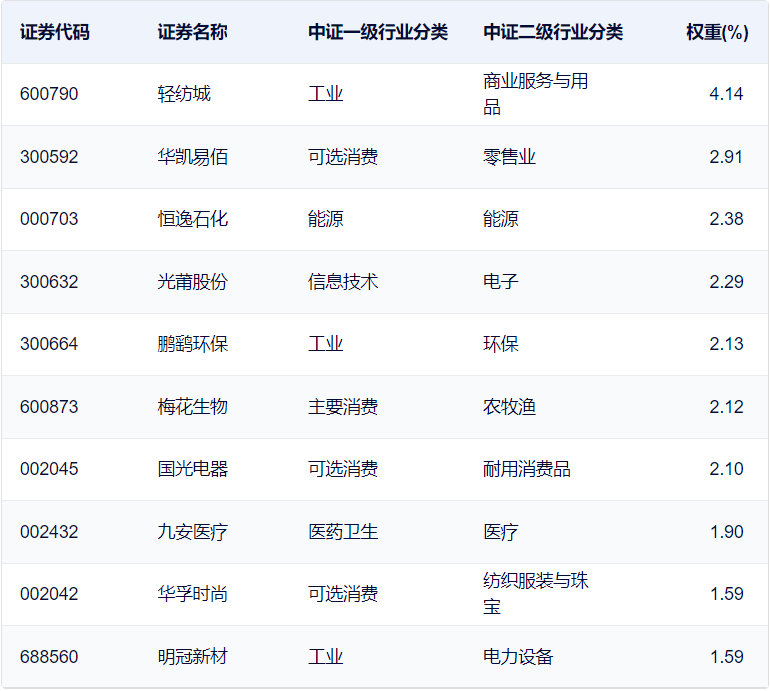Select the 中证二级行业分类 column header
This screenshot has height=691, width=770.
coord(553,32)
